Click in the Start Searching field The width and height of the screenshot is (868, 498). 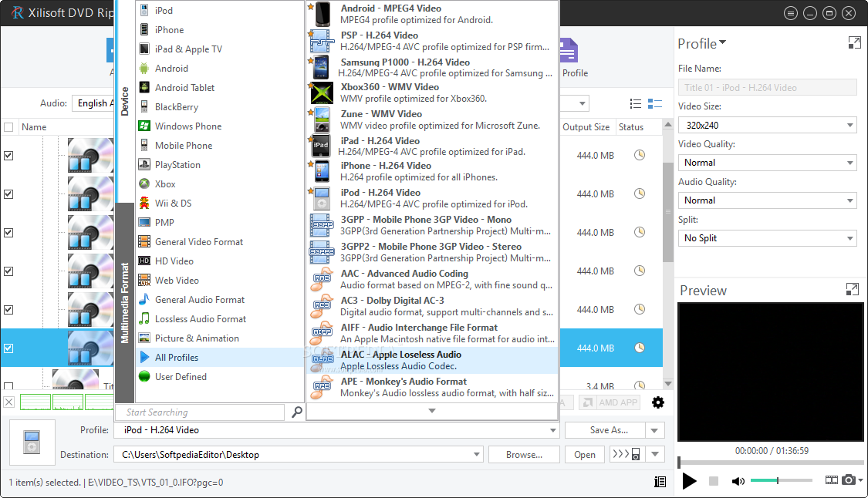(200, 412)
